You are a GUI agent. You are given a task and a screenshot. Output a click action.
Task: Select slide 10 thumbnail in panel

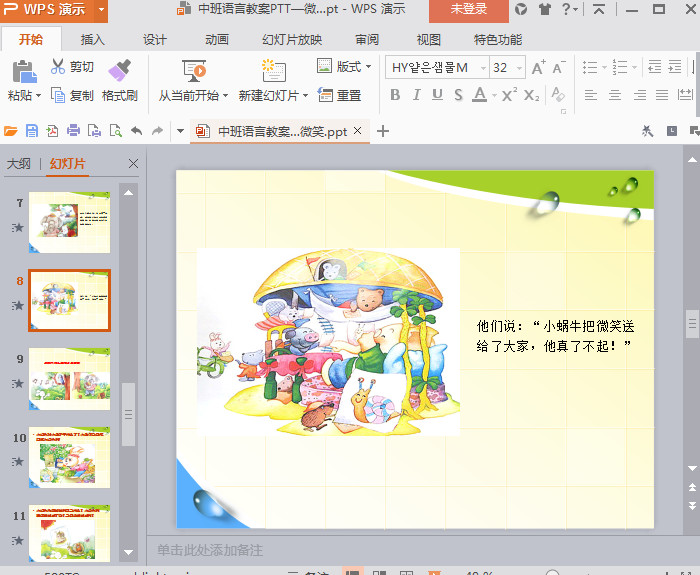click(69, 455)
